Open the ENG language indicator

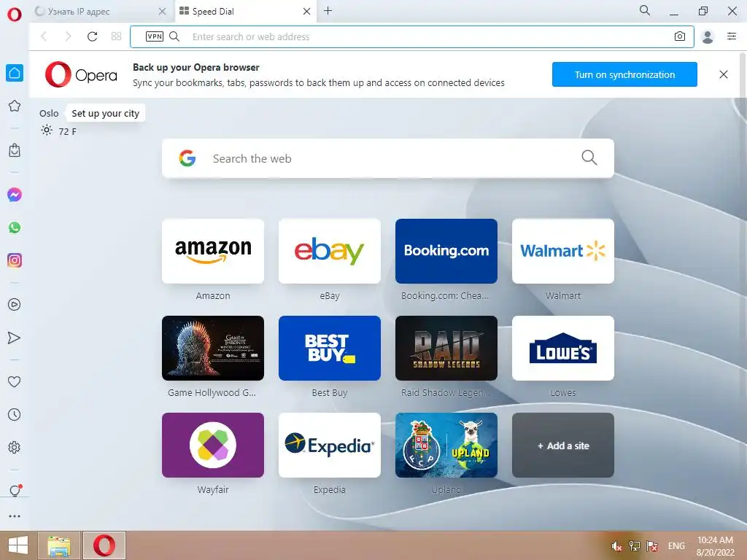(x=676, y=546)
